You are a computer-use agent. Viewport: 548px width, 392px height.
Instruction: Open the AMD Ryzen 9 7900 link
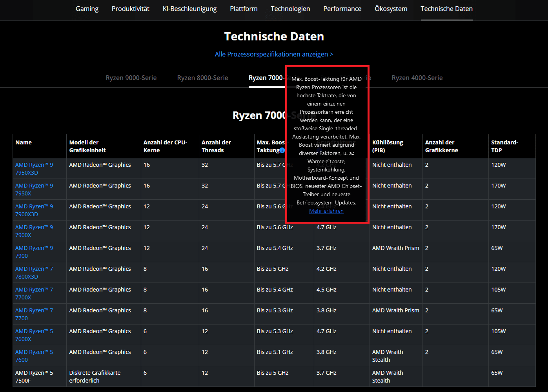[34, 252]
